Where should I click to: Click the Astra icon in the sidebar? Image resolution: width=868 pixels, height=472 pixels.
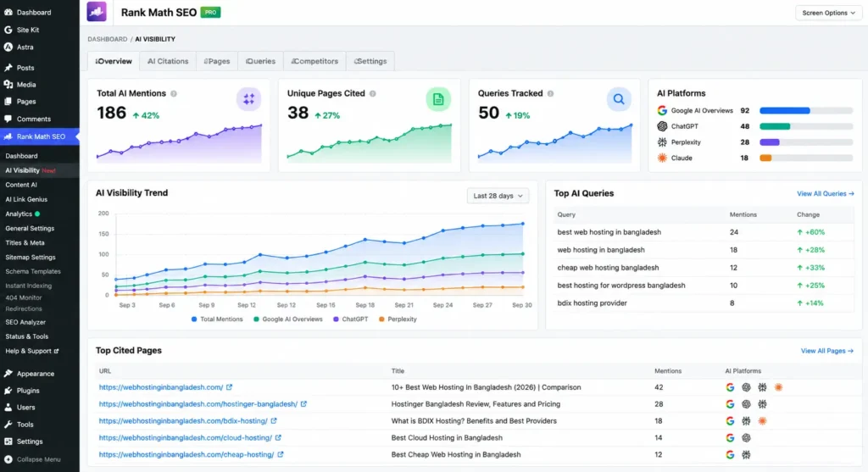coord(8,47)
